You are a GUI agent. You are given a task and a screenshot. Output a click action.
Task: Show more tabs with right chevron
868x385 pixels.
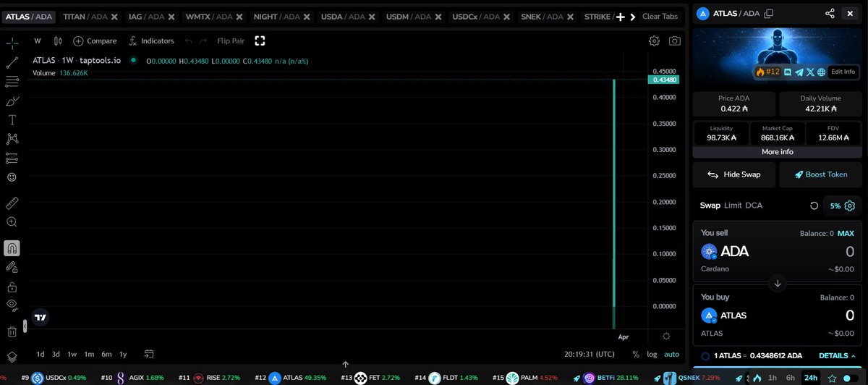[632, 17]
